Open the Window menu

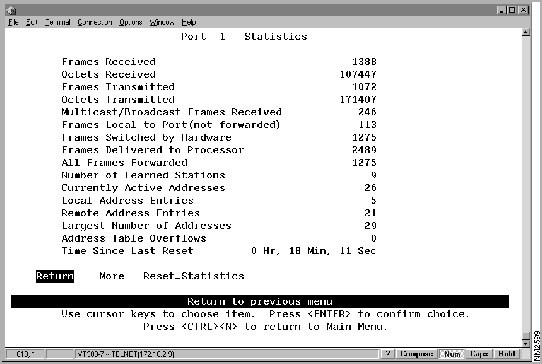click(x=162, y=22)
